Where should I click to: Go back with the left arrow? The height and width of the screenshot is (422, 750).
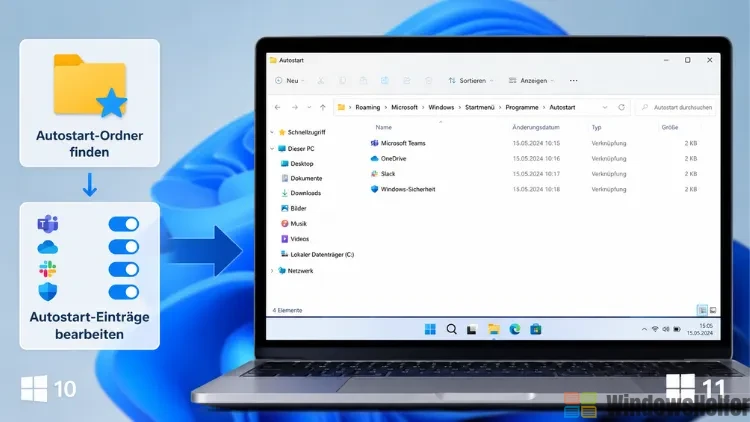click(277, 108)
